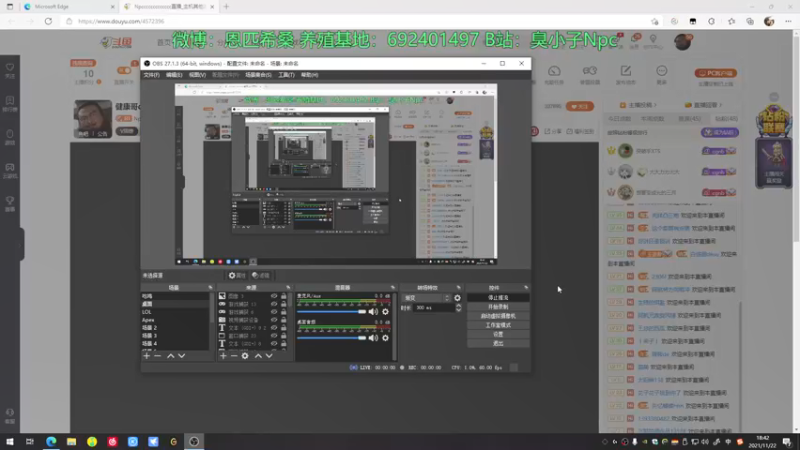The image size is (800, 450).
Task: Toggle visibility of the 窗口捕获 source
Action: point(274,336)
